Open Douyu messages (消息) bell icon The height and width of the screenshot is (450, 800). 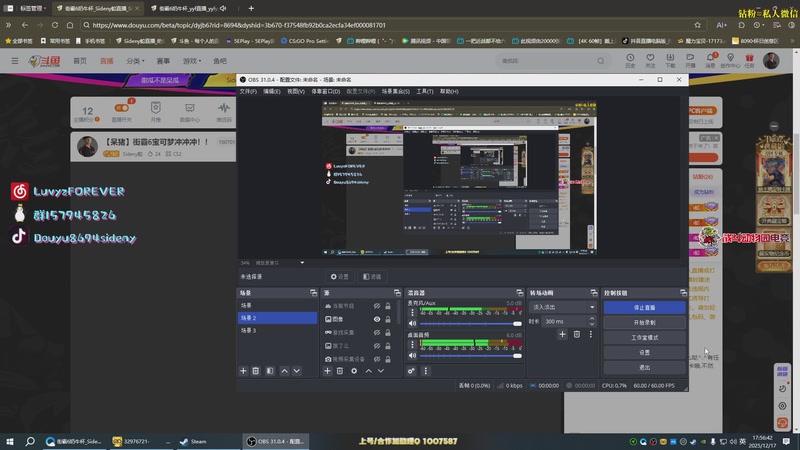(x=710, y=60)
